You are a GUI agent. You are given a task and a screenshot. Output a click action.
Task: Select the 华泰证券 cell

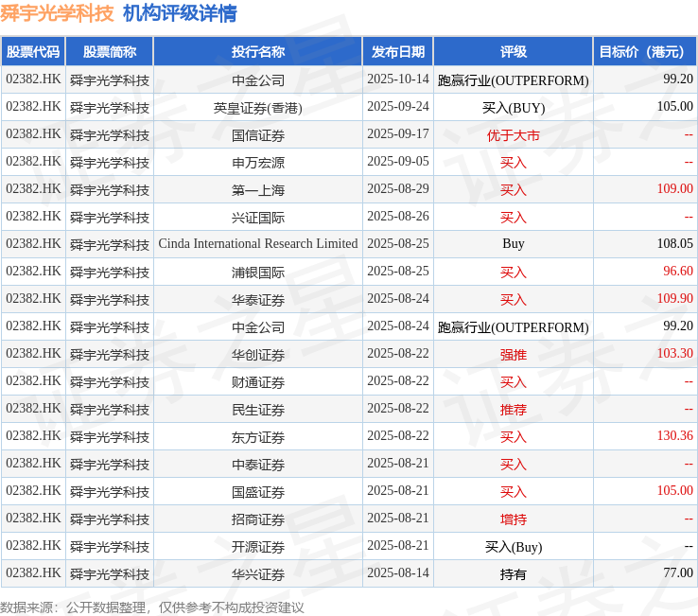pyautogui.click(x=258, y=300)
